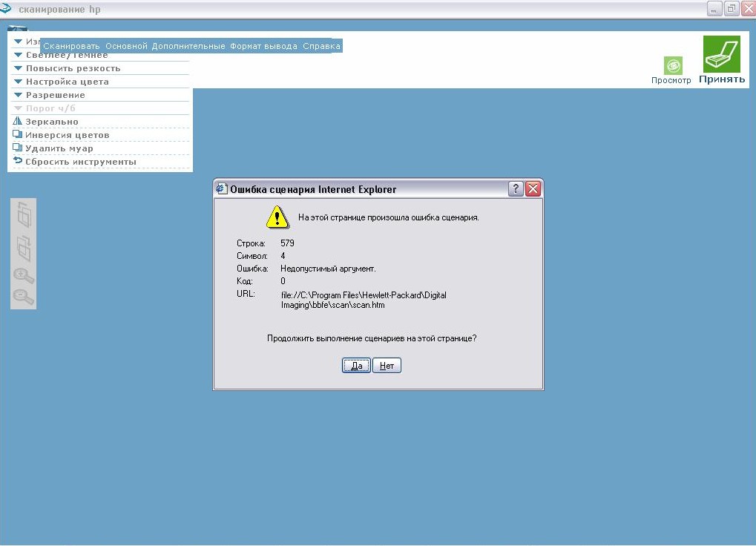
Task: Expand the Порог ч/б section
Action: point(100,108)
